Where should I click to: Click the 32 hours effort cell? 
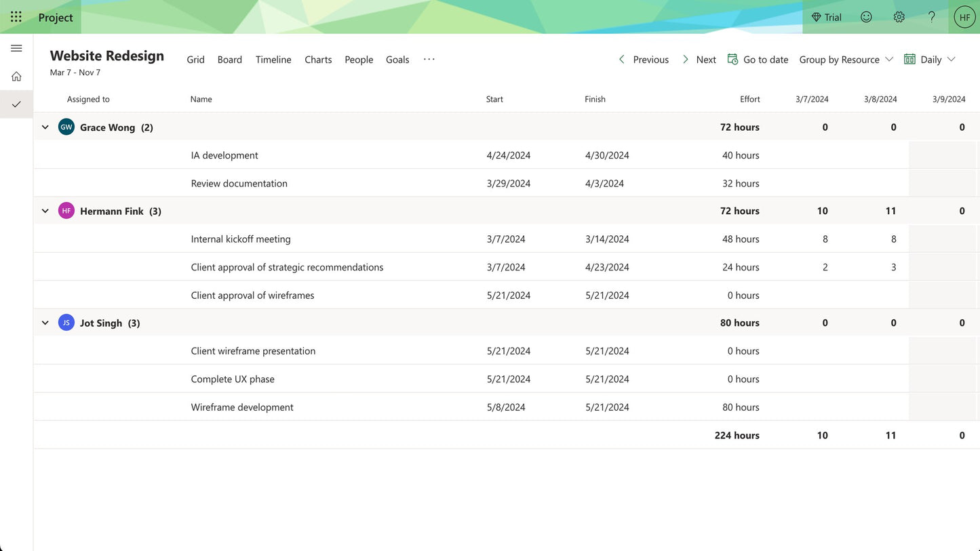[x=741, y=183]
